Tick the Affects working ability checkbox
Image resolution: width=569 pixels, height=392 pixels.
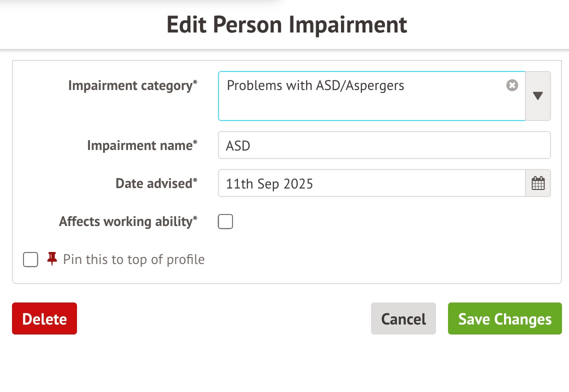coord(225,221)
